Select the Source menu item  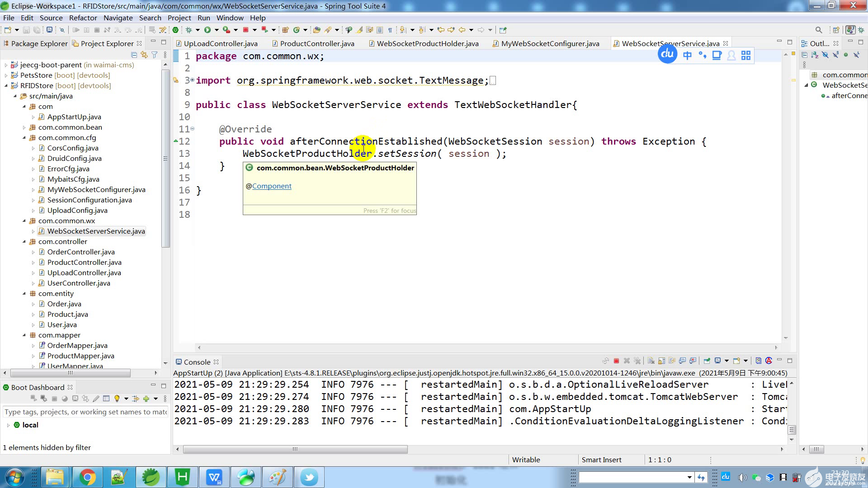[x=51, y=17]
